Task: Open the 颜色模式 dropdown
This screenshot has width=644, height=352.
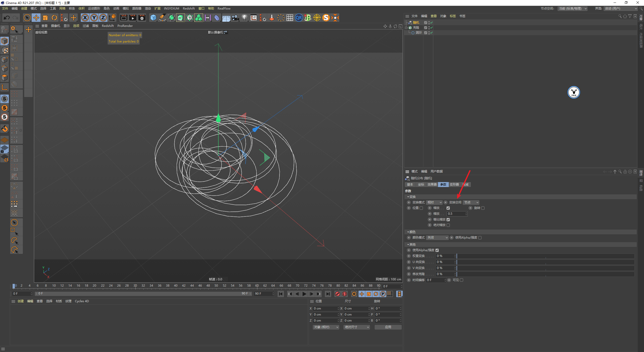Action: click(x=437, y=238)
